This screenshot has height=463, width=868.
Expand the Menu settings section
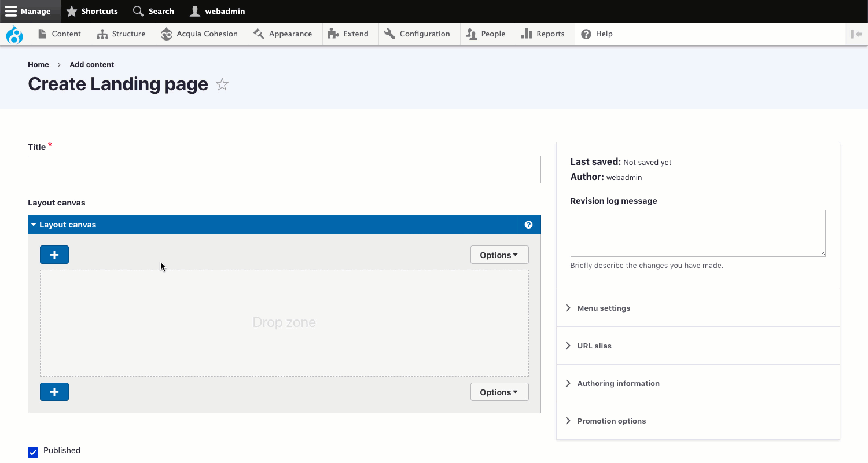click(604, 308)
